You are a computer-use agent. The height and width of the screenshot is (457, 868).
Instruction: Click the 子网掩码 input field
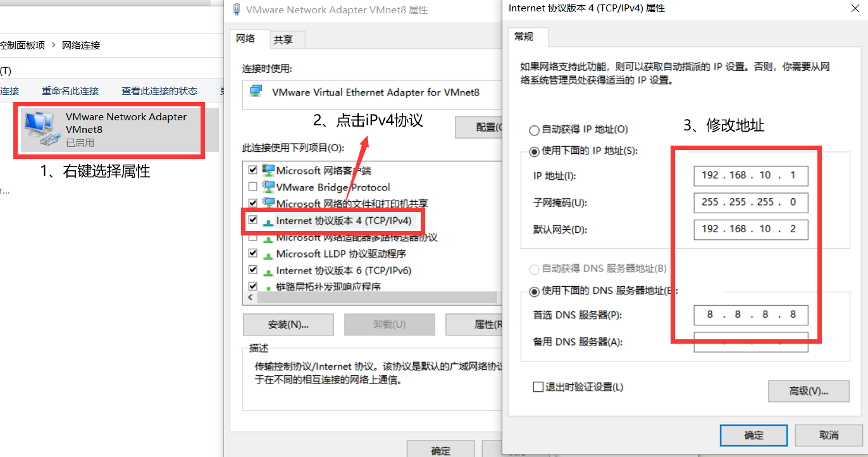tap(751, 203)
